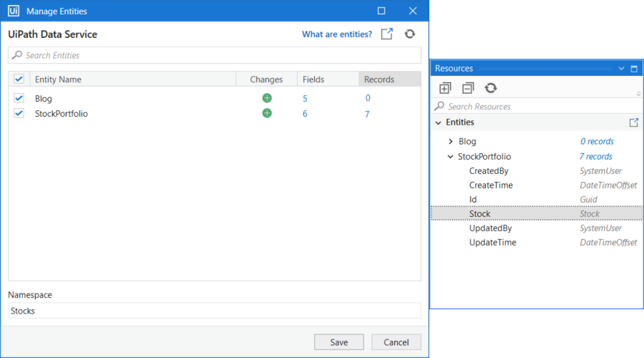644x358 pixels.
Task: Collapse the StockPortfolio tree node
Action: click(x=450, y=156)
